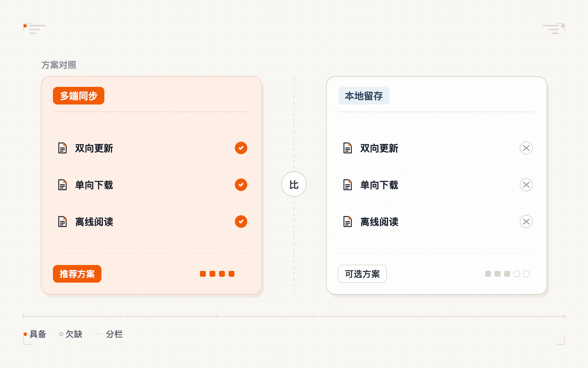Click document icon beside 双向更新 in 多端同步 card
This screenshot has width=588, height=368.
(x=62, y=148)
